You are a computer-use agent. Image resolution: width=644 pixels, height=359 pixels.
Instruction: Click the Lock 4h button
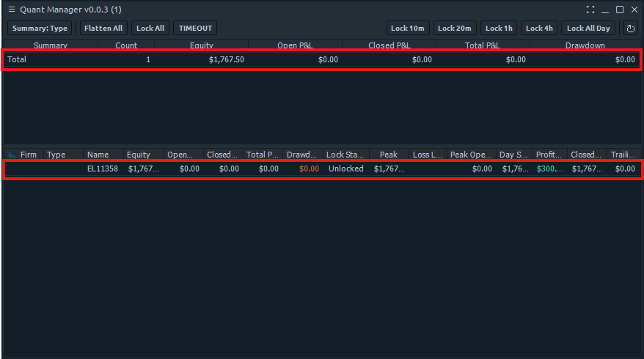click(539, 29)
